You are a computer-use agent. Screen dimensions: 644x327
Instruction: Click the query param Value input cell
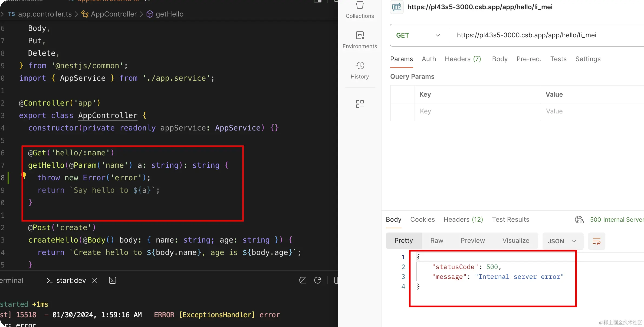point(593,111)
